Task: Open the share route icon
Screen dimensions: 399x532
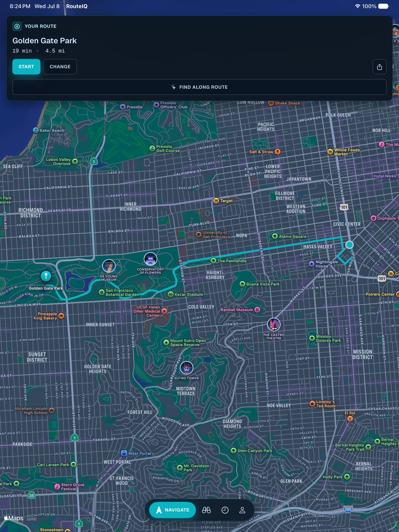Action: coord(379,67)
